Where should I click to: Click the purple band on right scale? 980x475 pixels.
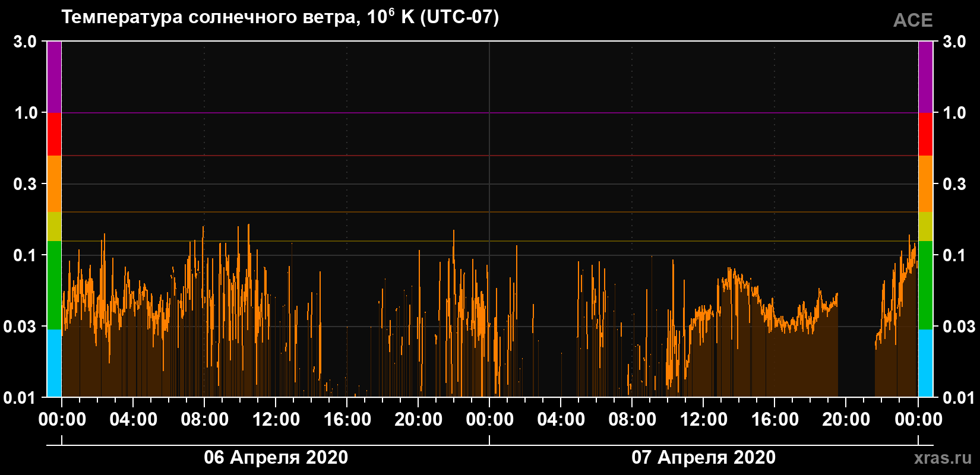[x=925, y=77]
